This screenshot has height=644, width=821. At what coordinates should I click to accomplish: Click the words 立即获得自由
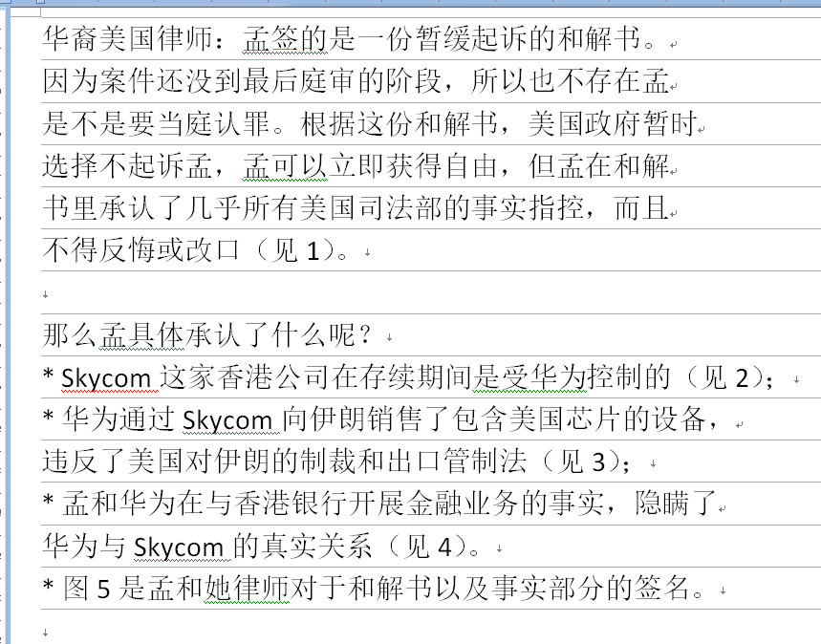pyautogui.click(x=413, y=166)
